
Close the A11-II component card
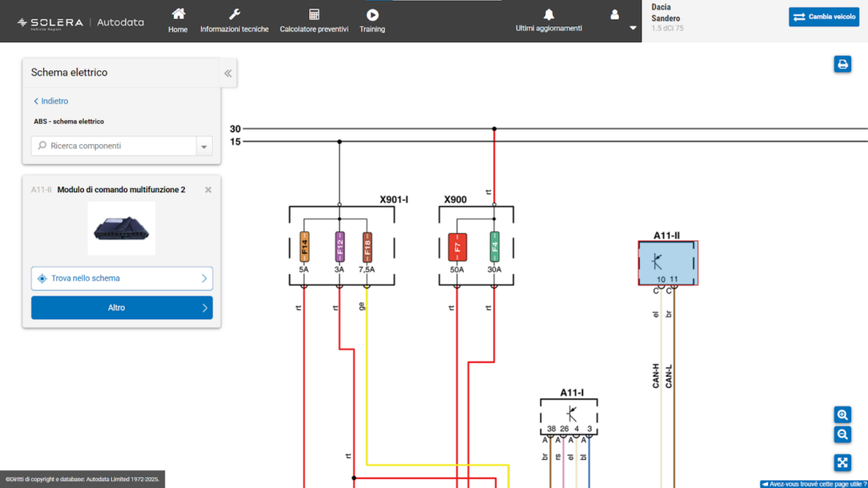tap(209, 190)
